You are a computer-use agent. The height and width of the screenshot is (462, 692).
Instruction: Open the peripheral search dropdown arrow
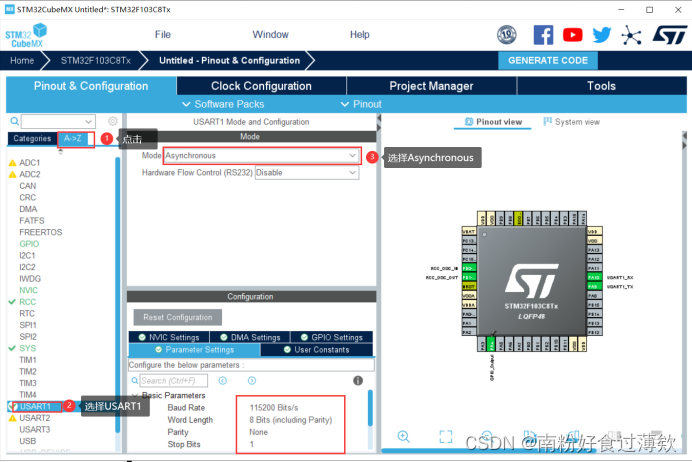pyautogui.click(x=88, y=121)
